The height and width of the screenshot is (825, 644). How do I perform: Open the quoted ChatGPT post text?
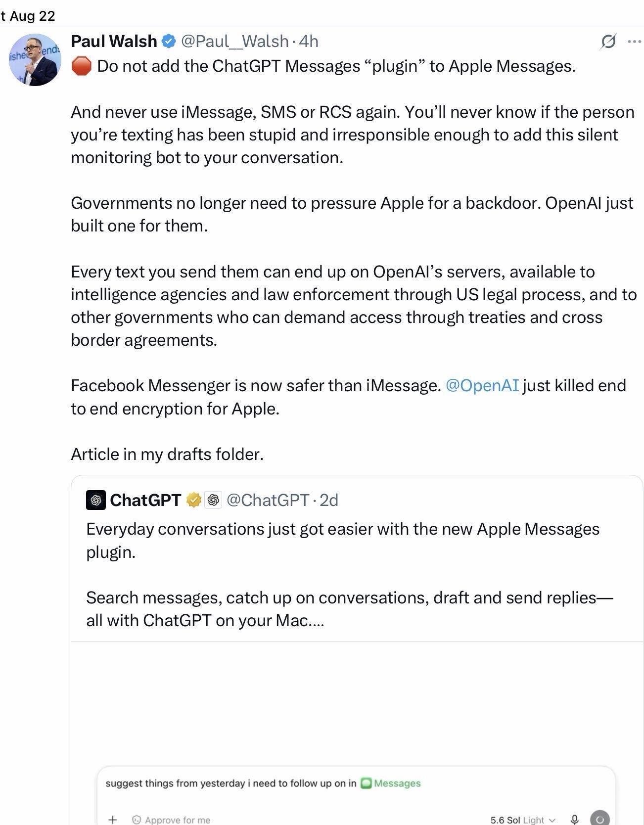point(349,574)
